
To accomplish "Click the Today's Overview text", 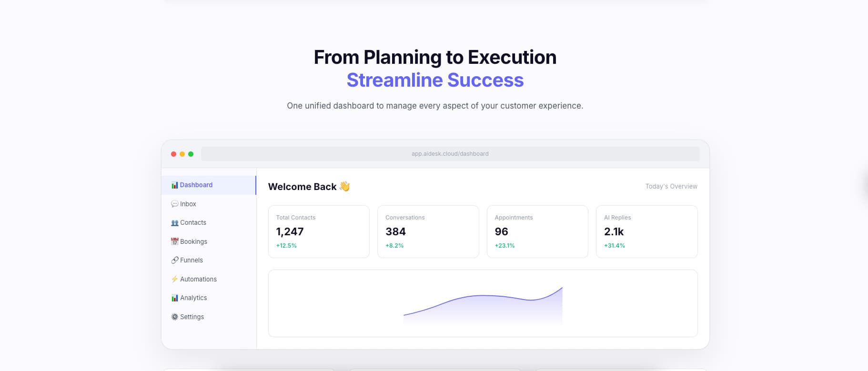I will [671, 186].
